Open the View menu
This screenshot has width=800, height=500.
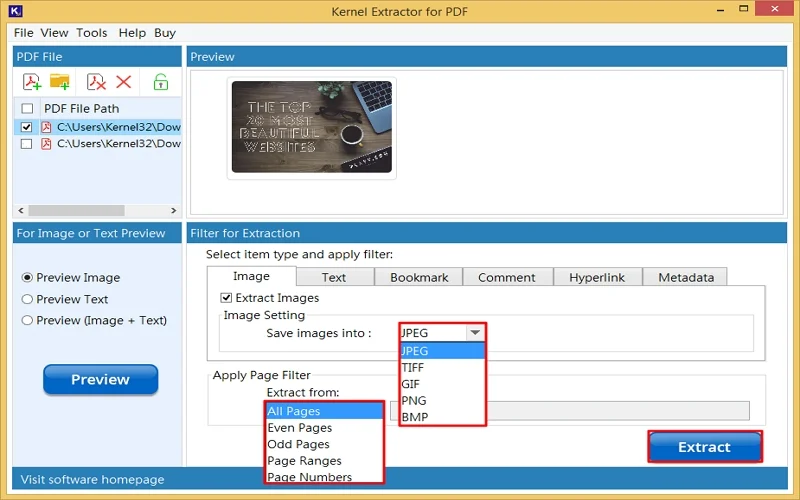click(54, 33)
